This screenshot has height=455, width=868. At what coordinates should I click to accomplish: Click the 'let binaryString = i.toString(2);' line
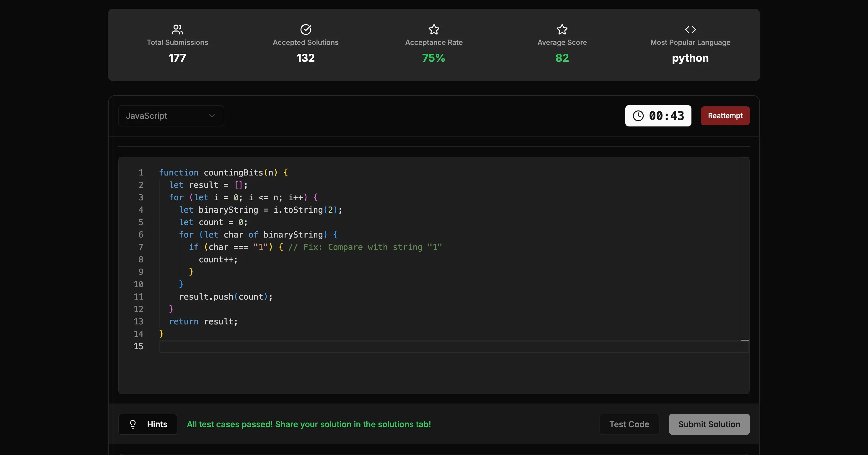pyautogui.click(x=260, y=210)
